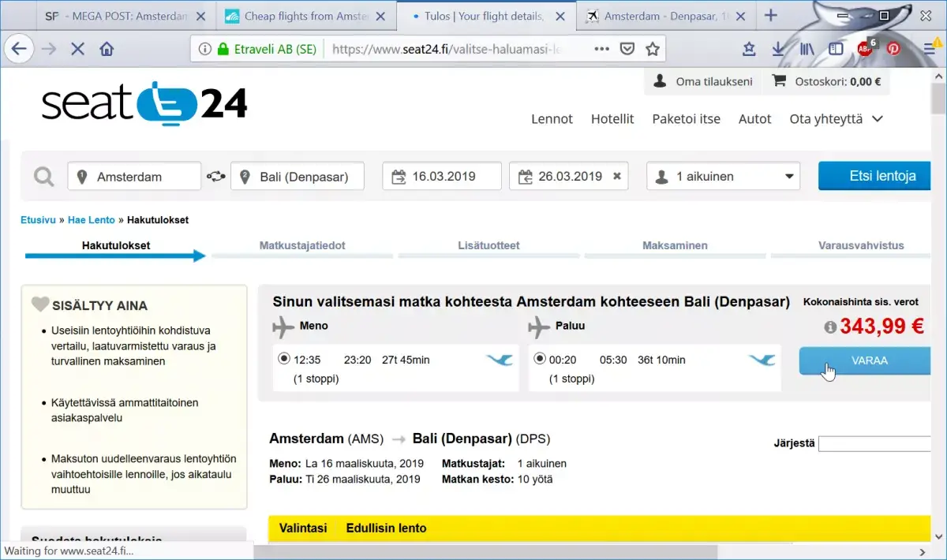This screenshot has height=560, width=947.
Task: Open the Autot menu item
Action: (754, 119)
